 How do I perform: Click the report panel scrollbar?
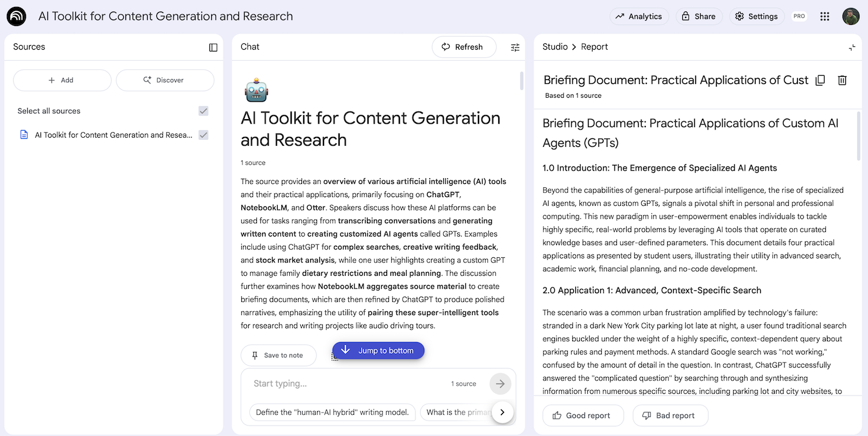(x=858, y=136)
